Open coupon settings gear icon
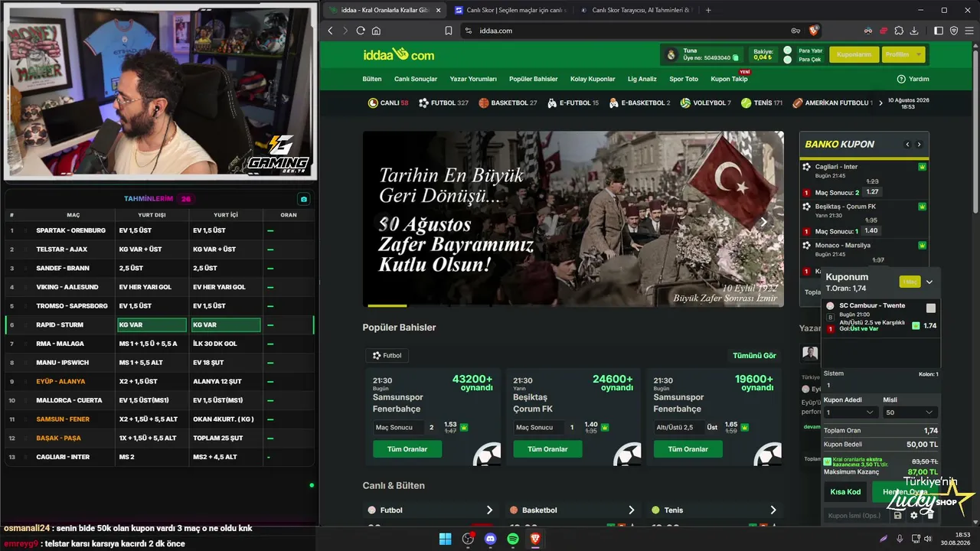 913,516
